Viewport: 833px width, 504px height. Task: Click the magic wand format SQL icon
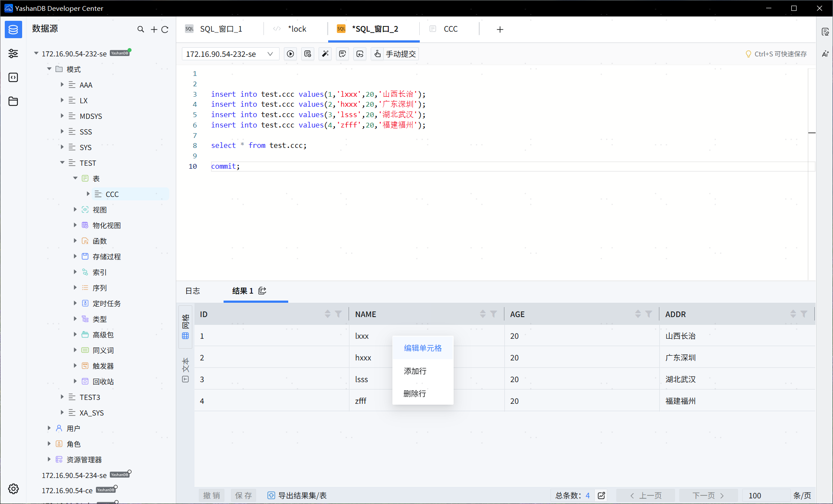click(325, 54)
